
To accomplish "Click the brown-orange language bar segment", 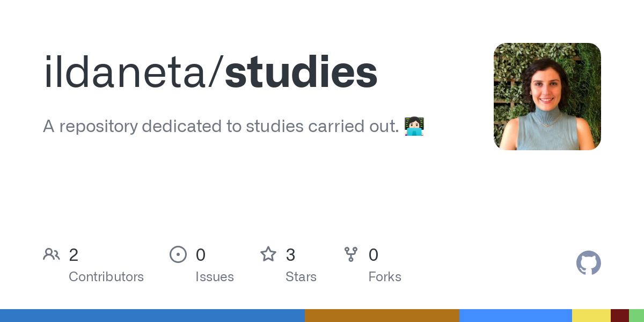I will [x=382, y=316].
